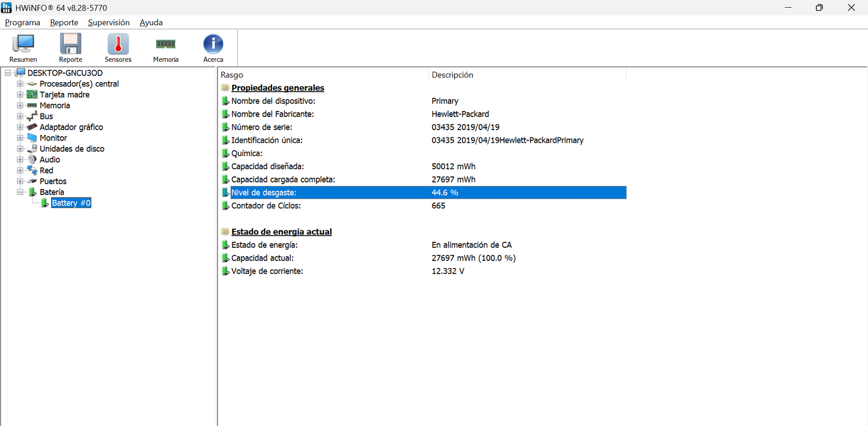Open the Resumen summary toolbar icon
This screenshot has height=426, width=868.
tap(23, 44)
